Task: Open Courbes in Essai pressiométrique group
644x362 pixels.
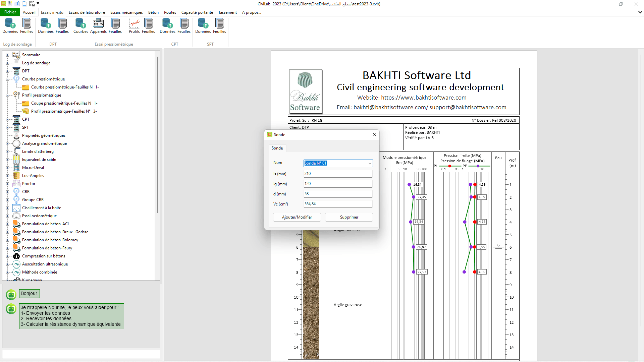Action: [80, 26]
